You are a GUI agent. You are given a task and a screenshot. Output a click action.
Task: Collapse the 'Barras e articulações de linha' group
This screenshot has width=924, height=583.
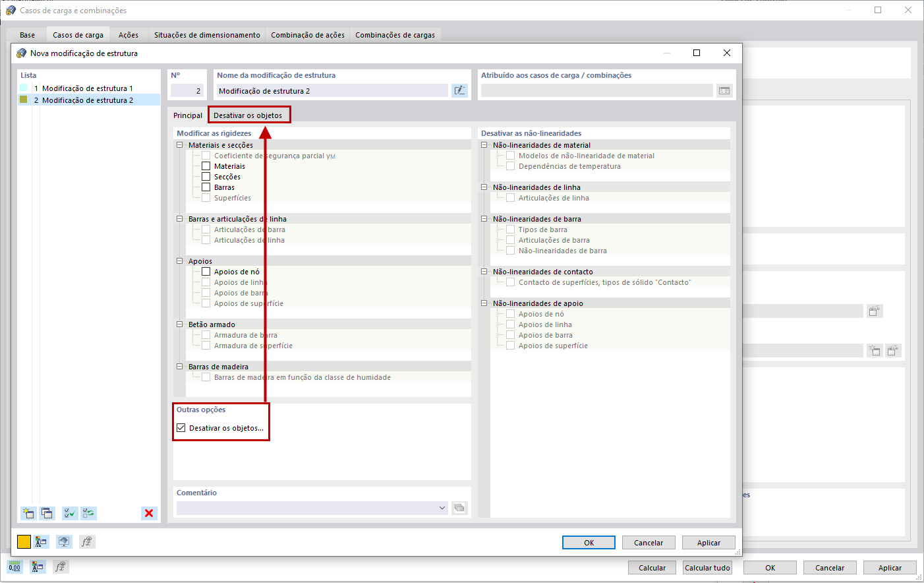(179, 219)
